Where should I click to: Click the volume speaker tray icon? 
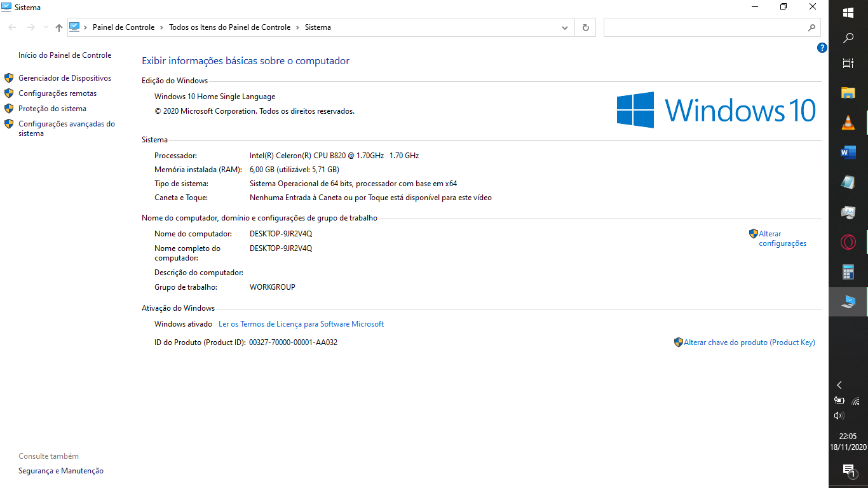(x=839, y=416)
